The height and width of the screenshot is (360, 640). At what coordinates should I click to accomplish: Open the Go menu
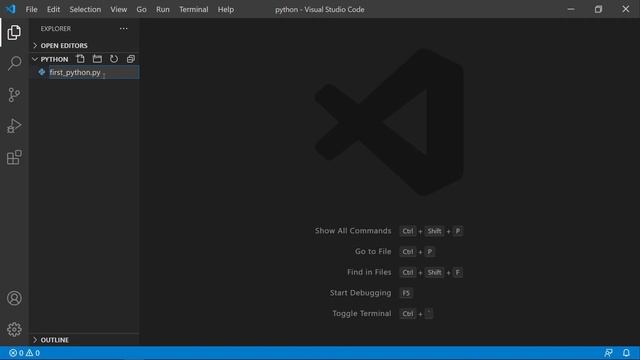pos(141,9)
